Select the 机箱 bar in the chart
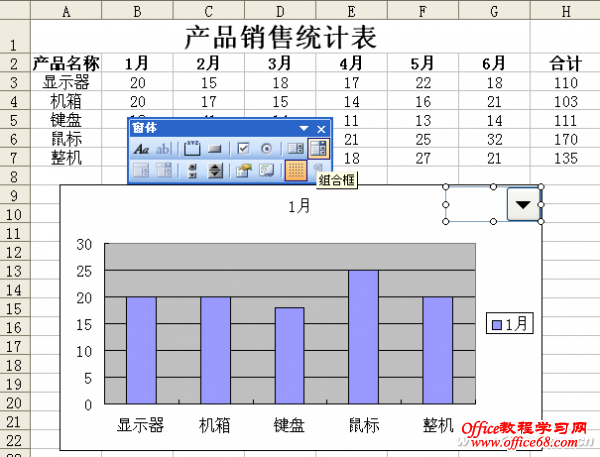The height and width of the screenshot is (457, 600). [x=215, y=350]
